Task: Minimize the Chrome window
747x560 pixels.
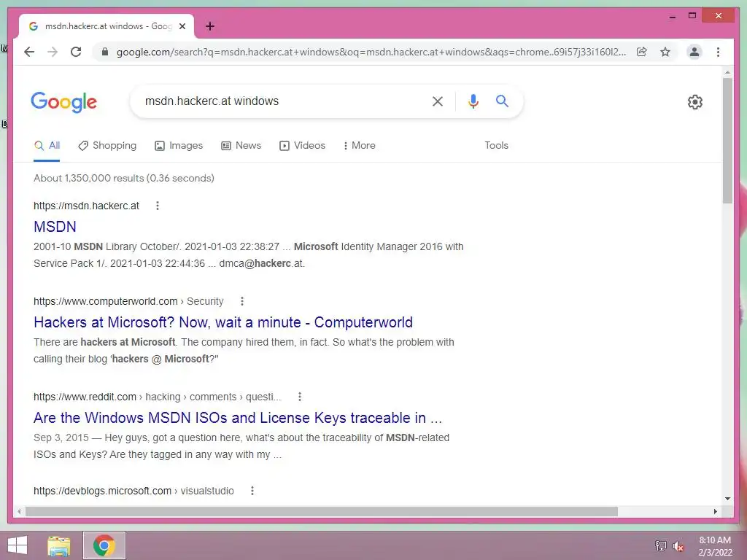Action: click(x=672, y=16)
